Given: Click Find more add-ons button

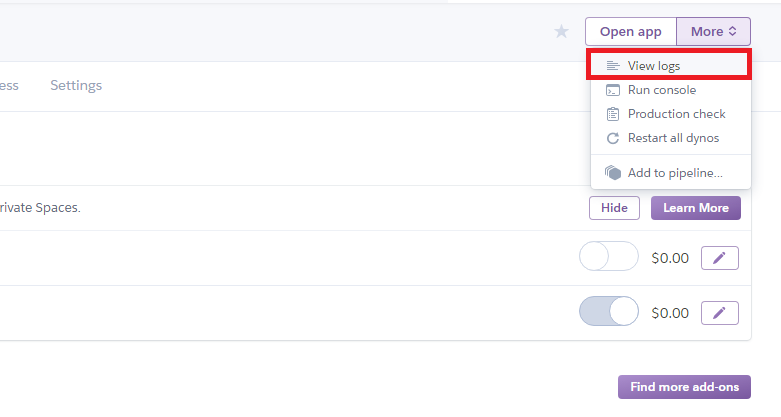Looking at the screenshot, I should pos(684,387).
